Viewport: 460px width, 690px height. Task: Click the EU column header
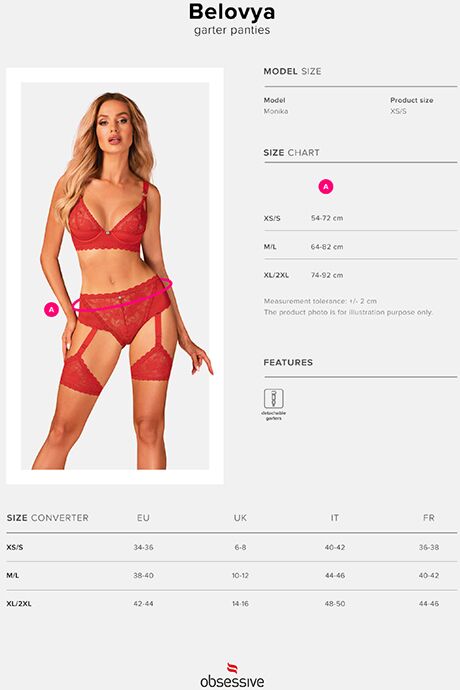[x=143, y=518]
